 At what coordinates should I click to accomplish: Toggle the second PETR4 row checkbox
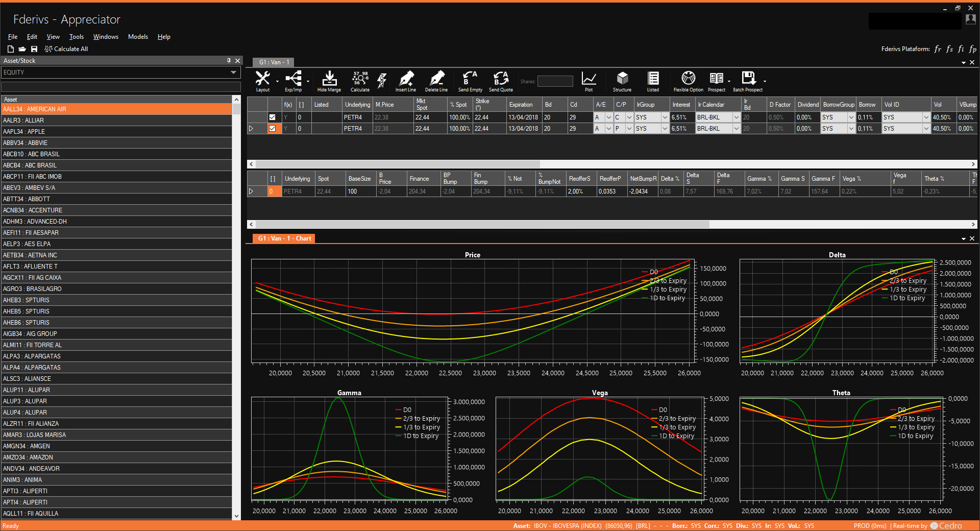(273, 129)
